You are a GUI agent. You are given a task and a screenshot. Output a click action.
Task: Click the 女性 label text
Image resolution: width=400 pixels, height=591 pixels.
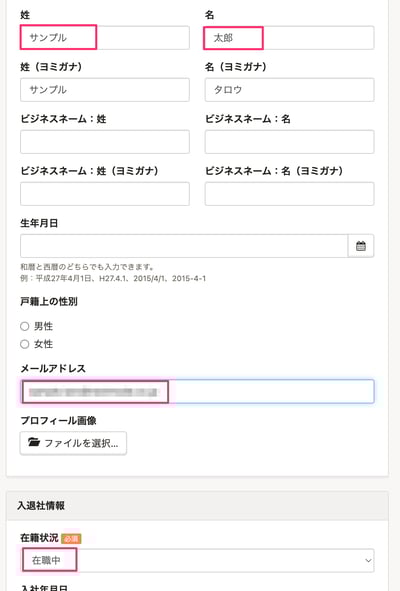click(43, 344)
